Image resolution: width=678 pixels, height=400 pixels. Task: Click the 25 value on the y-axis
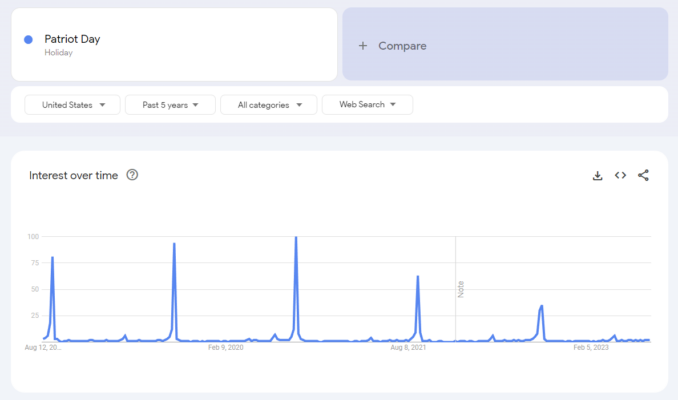tap(35, 316)
